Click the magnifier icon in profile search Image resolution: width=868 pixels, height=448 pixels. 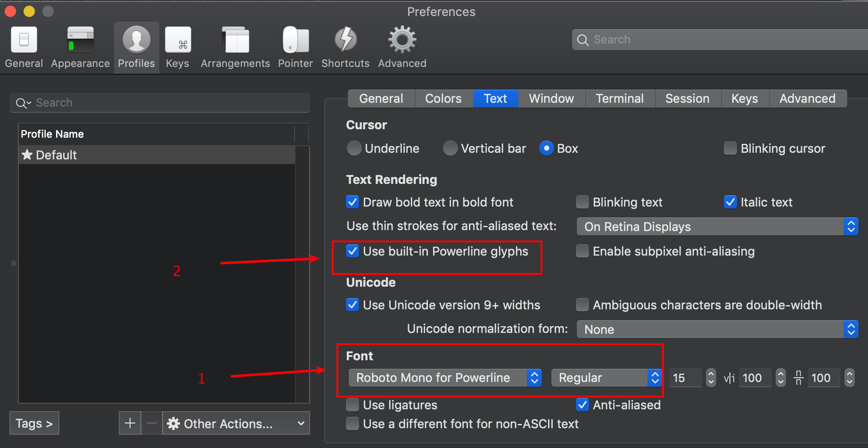click(x=23, y=103)
